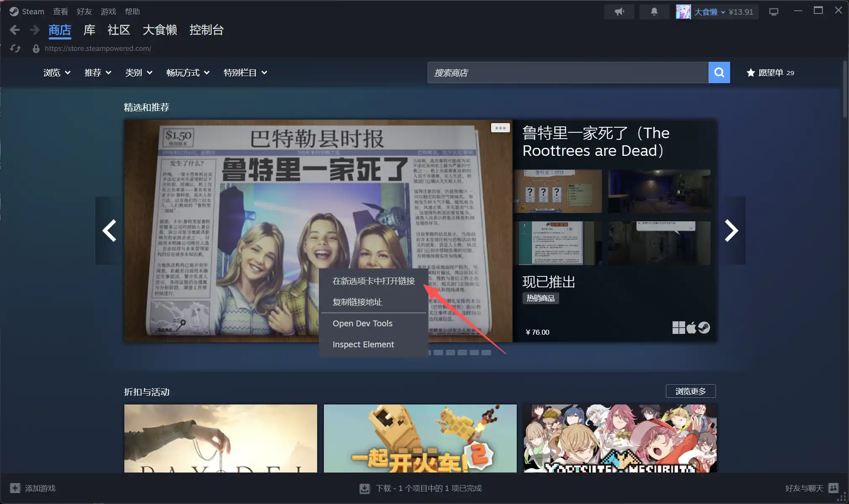Image resolution: width=849 pixels, height=504 pixels.
Task: Open friends and chat grid icon
Action: click(833, 488)
